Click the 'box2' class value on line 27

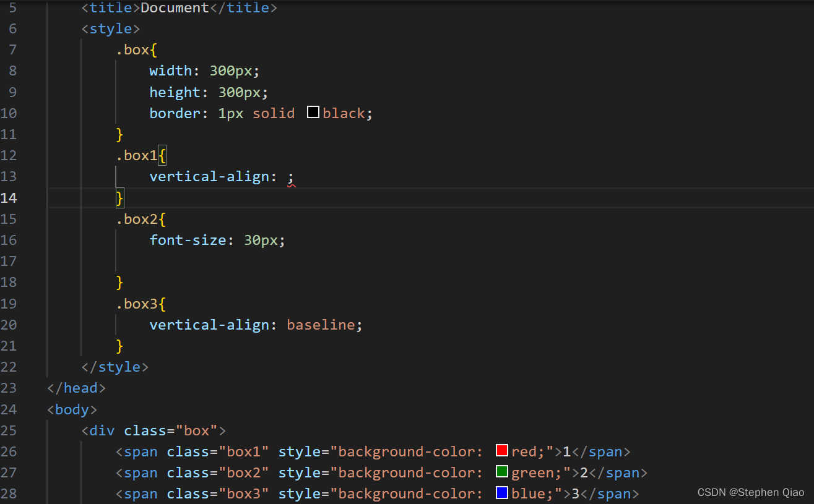pyautogui.click(x=244, y=472)
